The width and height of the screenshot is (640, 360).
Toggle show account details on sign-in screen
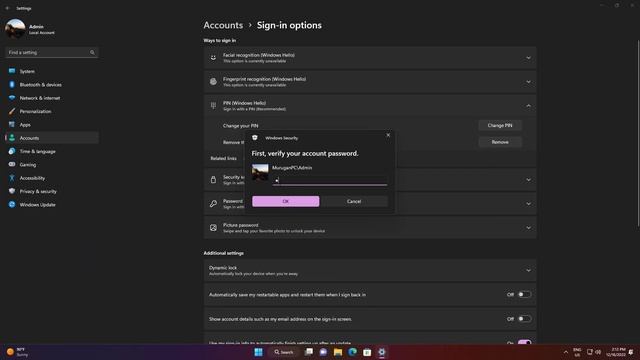pyautogui.click(x=524, y=319)
